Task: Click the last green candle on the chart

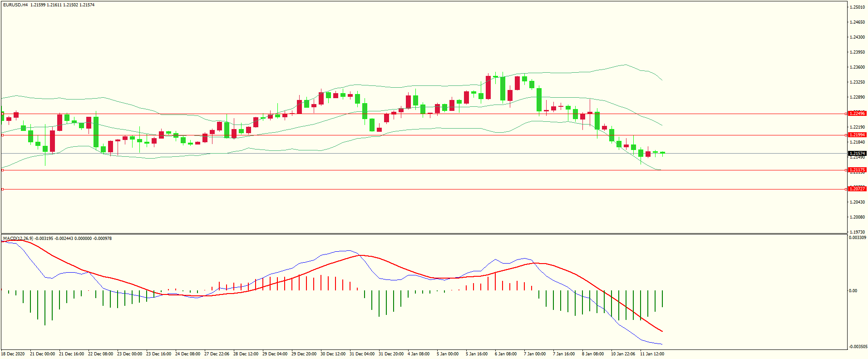Action: (x=663, y=153)
